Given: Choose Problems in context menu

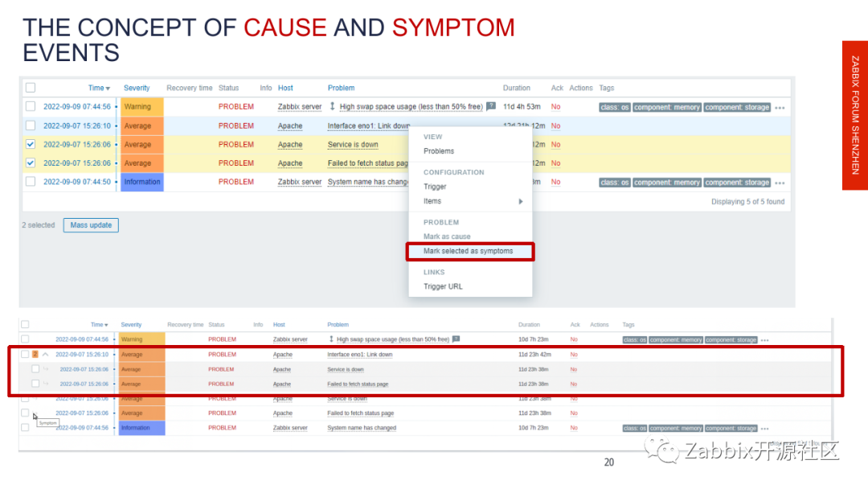Looking at the screenshot, I should coord(439,151).
